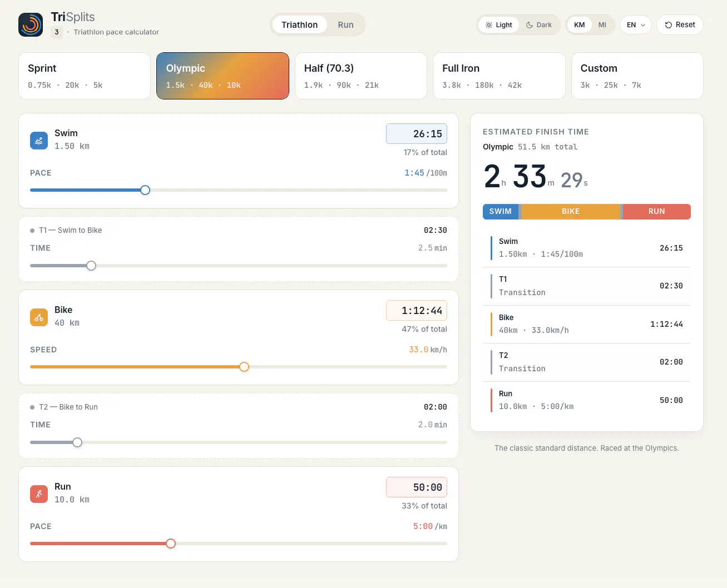Choose the Olympic distance preset

[x=222, y=76]
